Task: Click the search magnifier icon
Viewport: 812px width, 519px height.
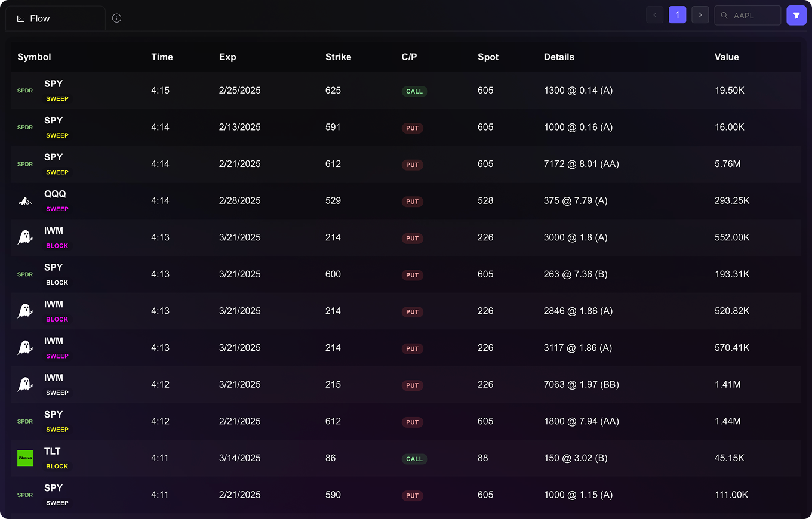Action: click(x=724, y=16)
